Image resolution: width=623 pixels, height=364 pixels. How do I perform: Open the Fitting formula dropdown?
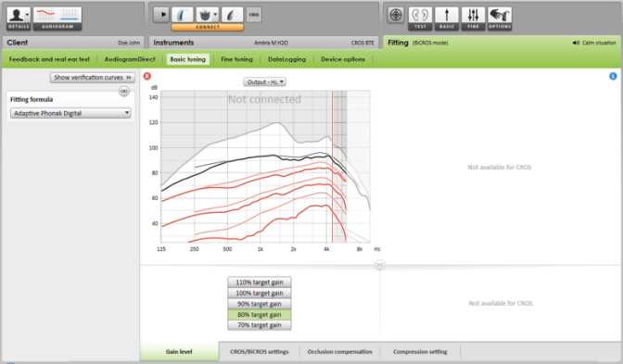pos(70,113)
